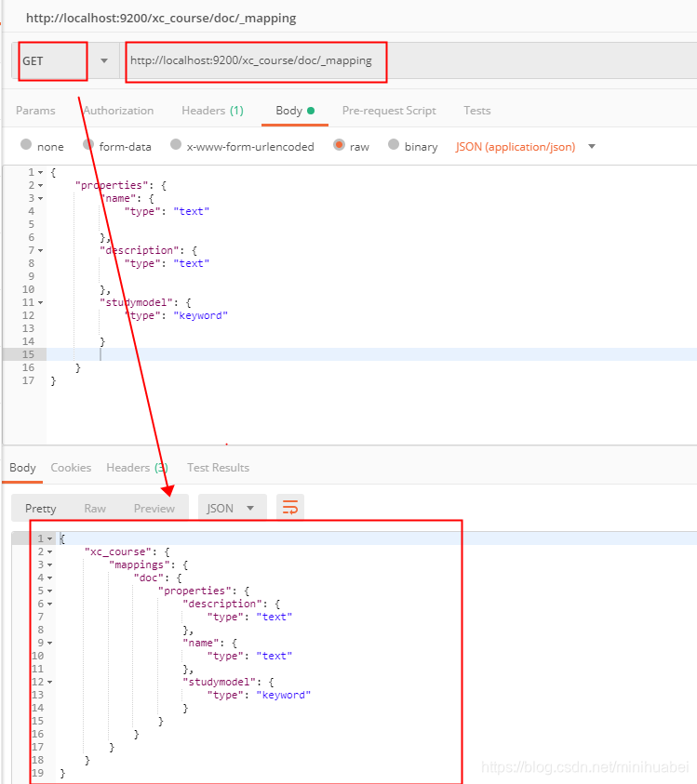Collapse the "doc" fold arrow

[49, 578]
